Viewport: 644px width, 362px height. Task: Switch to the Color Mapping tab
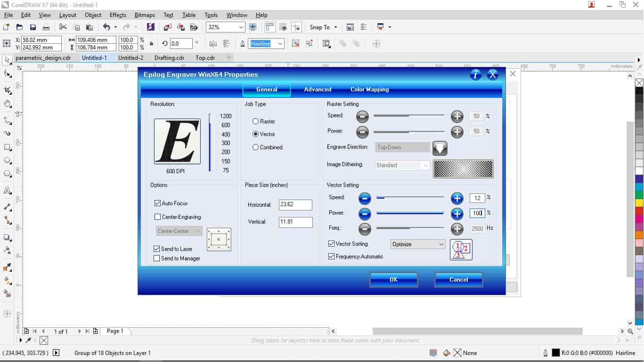coord(369,89)
